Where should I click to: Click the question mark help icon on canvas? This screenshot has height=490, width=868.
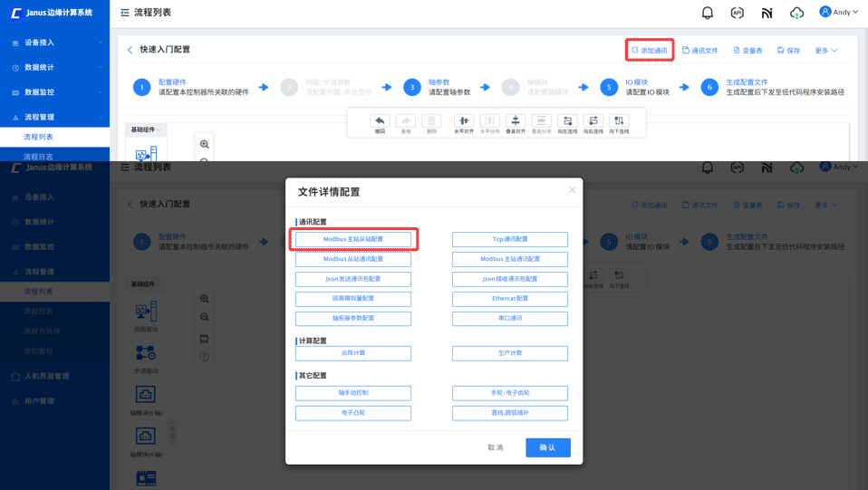(x=204, y=357)
